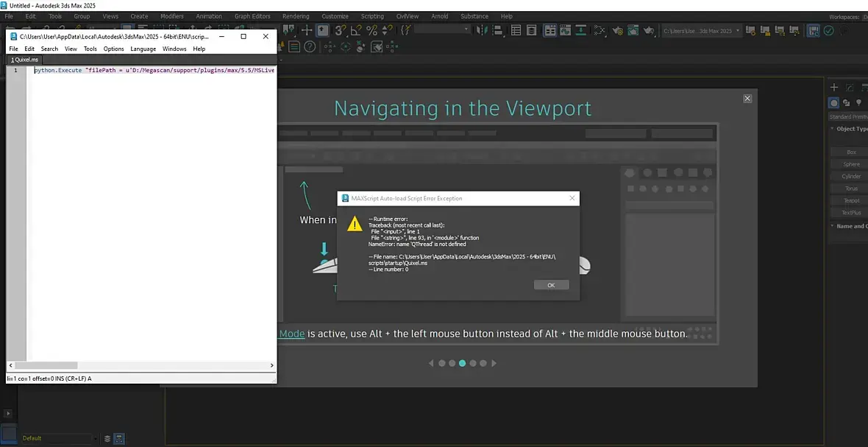Click the Select and Move crosshair tool

[x=307, y=30]
